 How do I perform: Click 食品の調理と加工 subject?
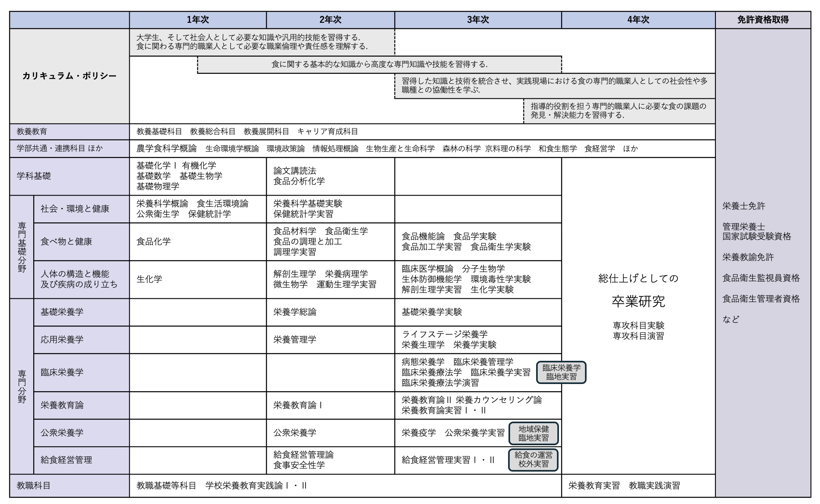coord(308,242)
